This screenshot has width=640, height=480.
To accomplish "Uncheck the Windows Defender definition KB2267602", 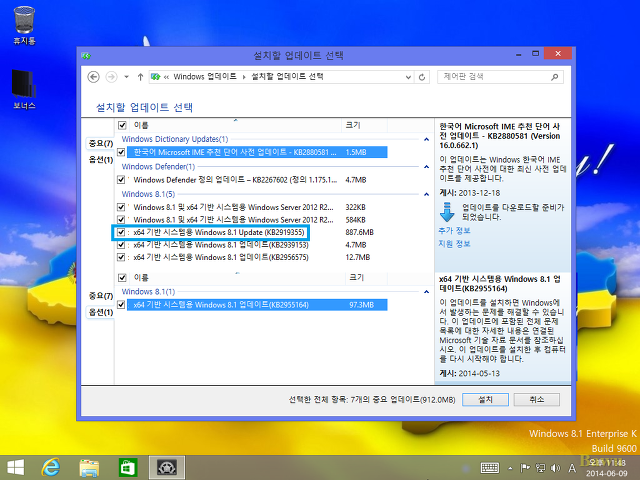I will (x=121, y=180).
